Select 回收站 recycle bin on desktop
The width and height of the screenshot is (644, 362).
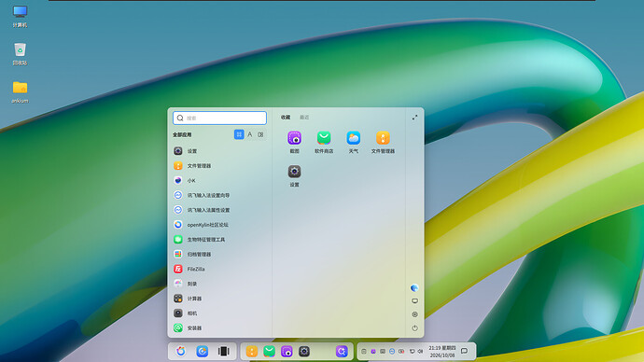click(20, 54)
